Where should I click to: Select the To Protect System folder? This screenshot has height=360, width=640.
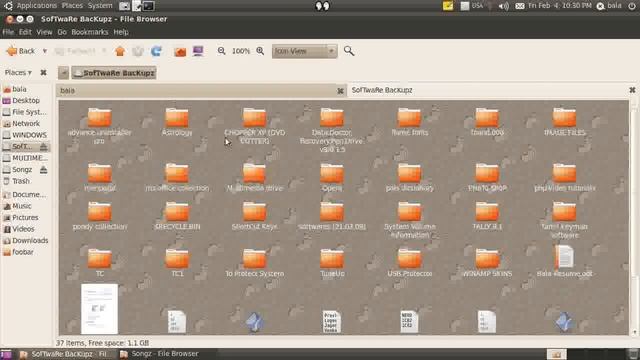point(254,259)
